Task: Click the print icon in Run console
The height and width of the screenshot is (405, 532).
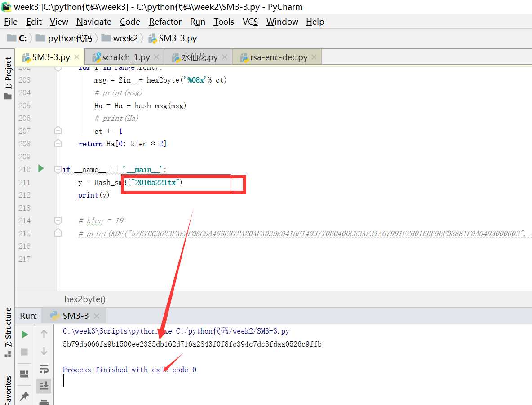Action: coord(44,402)
